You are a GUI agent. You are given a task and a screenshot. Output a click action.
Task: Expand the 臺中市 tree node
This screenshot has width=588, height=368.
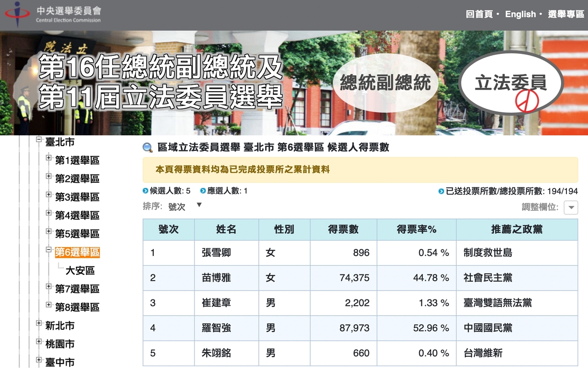39,360
